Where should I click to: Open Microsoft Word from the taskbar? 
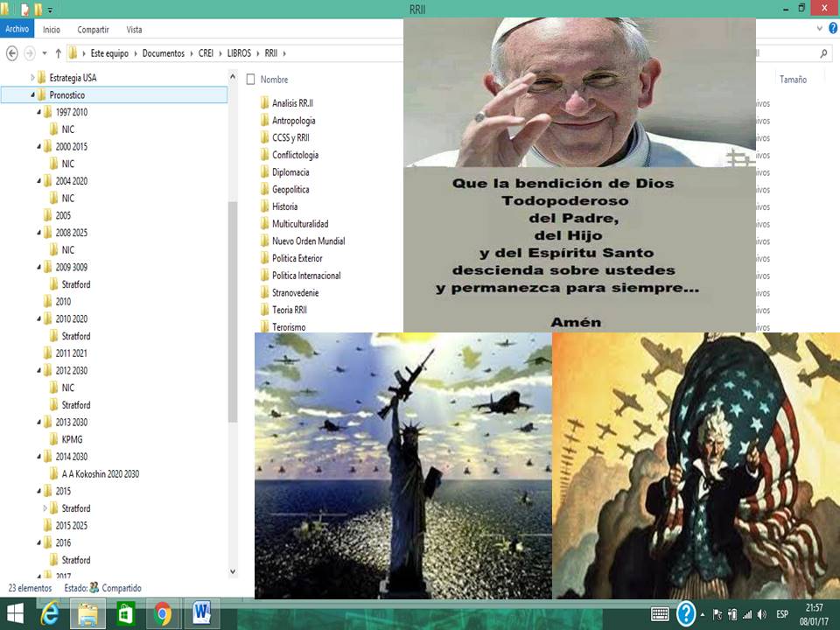pos(201,614)
